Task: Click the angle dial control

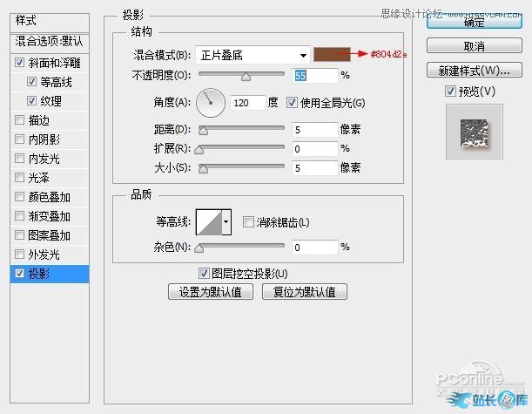Action: [x=210, y=104]
